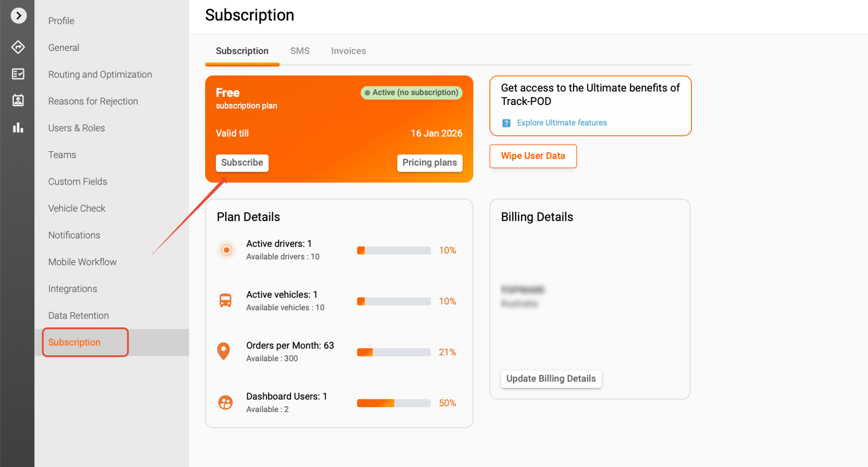Screen dimensions: 868x467
Task: Click the Dashboard Users icon
Action: pyautogui.click(x=225, y=402)
